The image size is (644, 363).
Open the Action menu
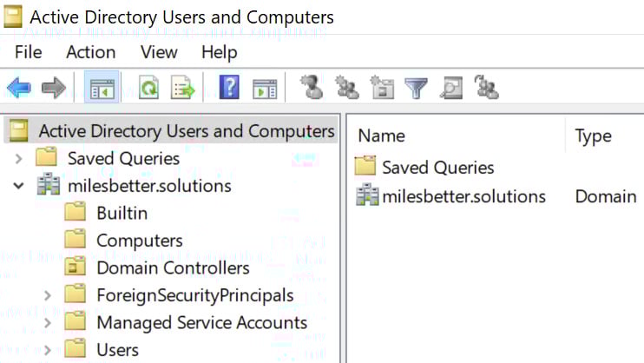click(x=91, y=52)
